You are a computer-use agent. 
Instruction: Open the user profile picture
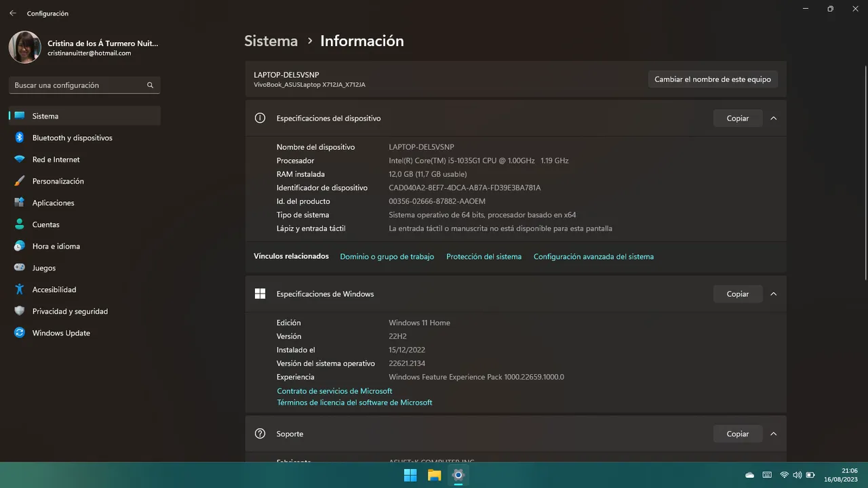tap(24, 47)
